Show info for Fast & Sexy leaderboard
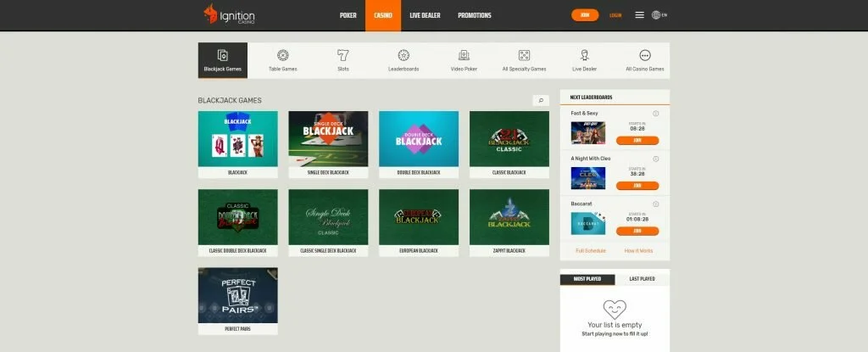The height and width of the screenshot is (352, 868). coord(656,114)
